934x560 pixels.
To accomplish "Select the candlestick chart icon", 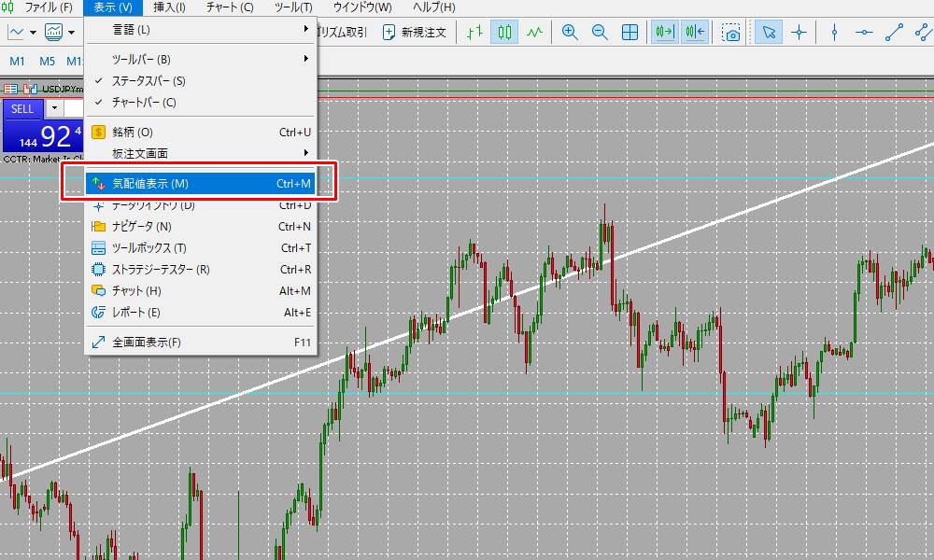I will pos(504,32).
